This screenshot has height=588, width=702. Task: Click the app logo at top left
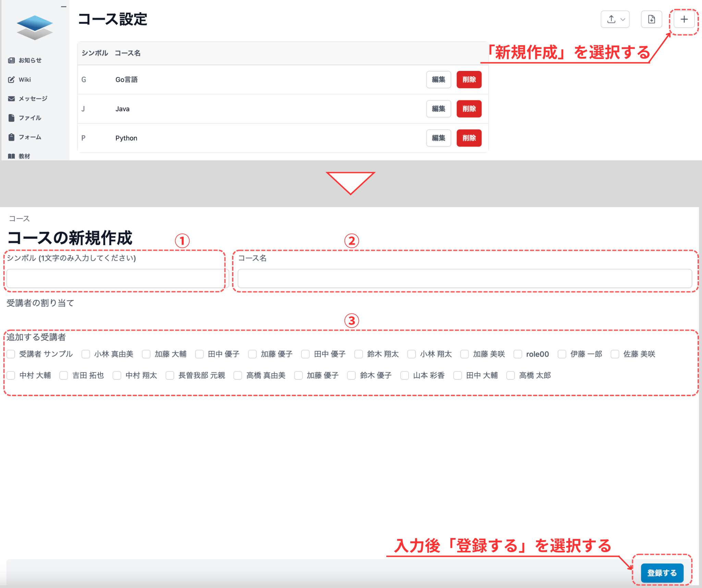(34, 27)
